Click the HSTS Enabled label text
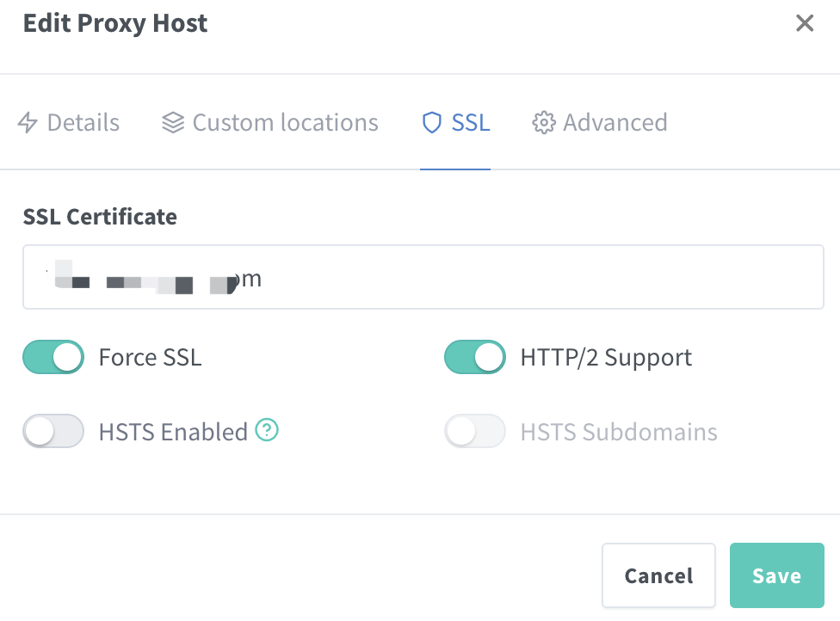The height and width of the screenshot is (621, 840). point(173,432)
